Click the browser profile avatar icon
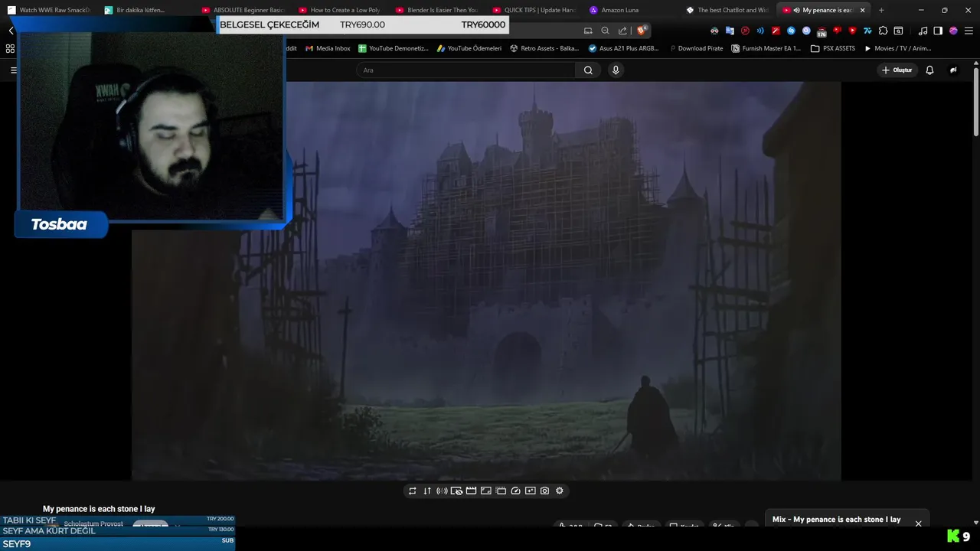Screen dimensions: 980x551 click(x=953, y=31)
